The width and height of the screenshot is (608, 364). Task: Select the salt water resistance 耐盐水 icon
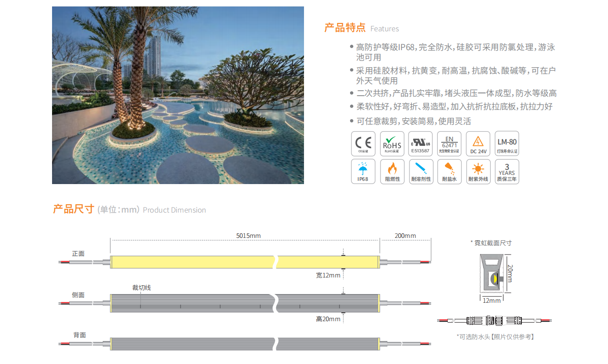coord(449,172)
